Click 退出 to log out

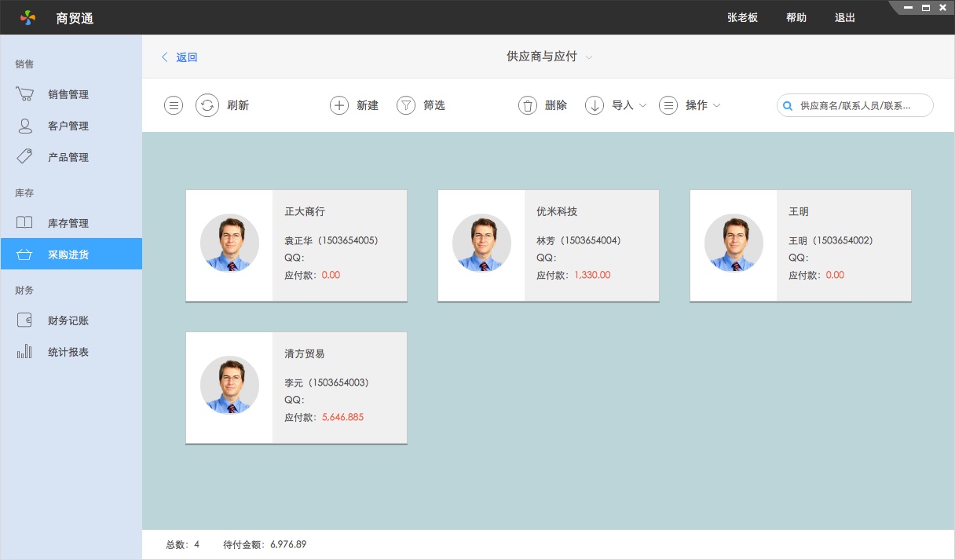[x=844, y=17]
